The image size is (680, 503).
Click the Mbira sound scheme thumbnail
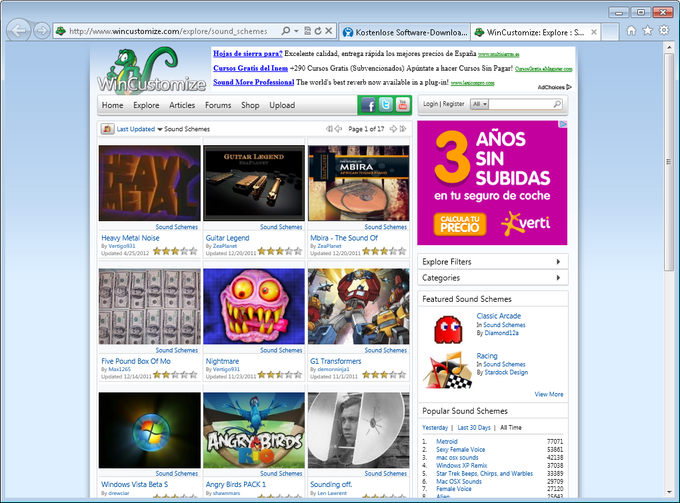[359, 183]
